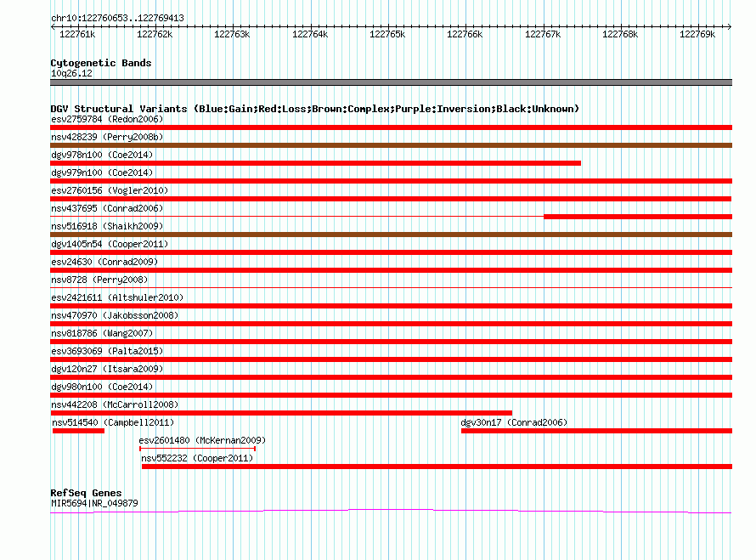Click the thick red segment of nsv437695
This screenshot has width=756, height=560.
(x=638, y=217)
